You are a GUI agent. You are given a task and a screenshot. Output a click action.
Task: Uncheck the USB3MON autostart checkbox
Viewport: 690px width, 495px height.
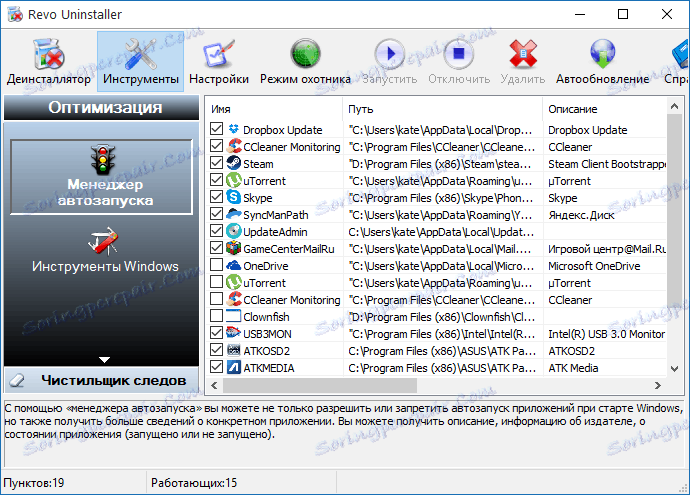point(216,333)
